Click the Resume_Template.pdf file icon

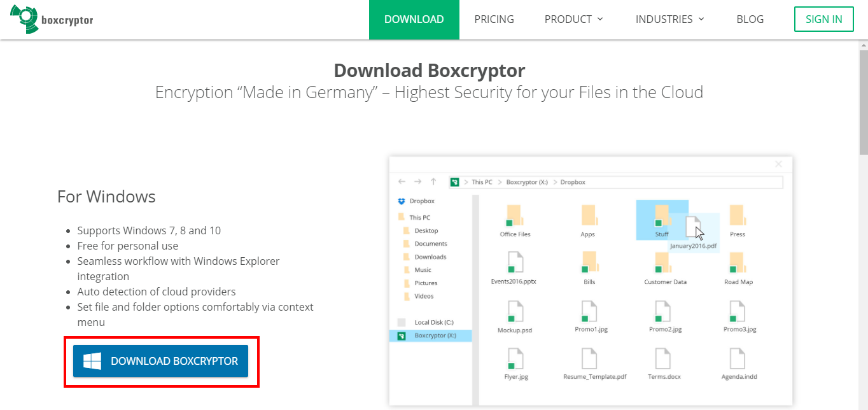click(589, 358)
